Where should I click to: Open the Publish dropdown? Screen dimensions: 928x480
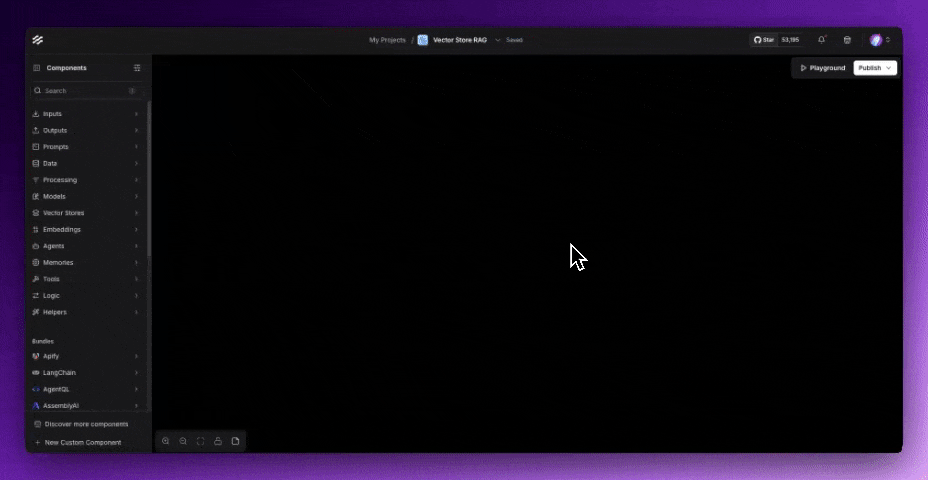click(875, 68)
